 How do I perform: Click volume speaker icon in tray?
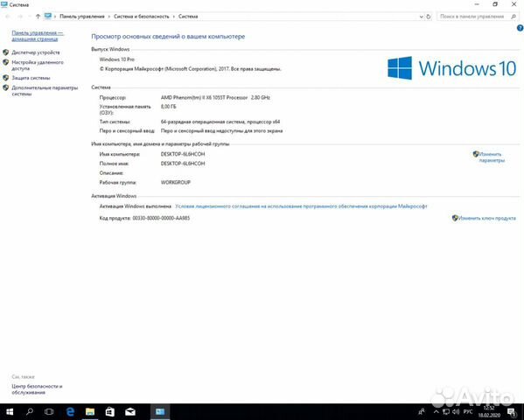point(456,411)
